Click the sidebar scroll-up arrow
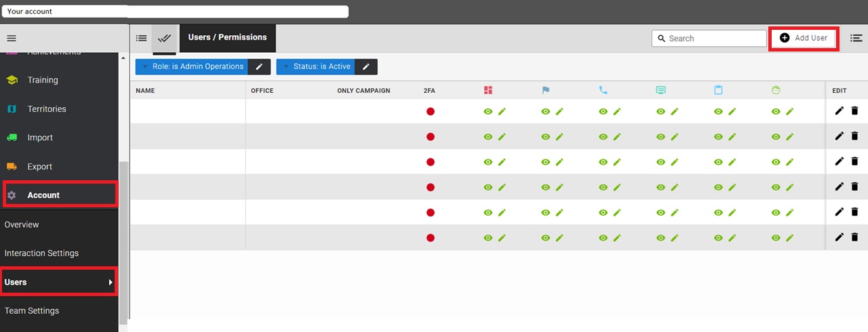This screenshot has width=868, height=332. coord(123,58)
